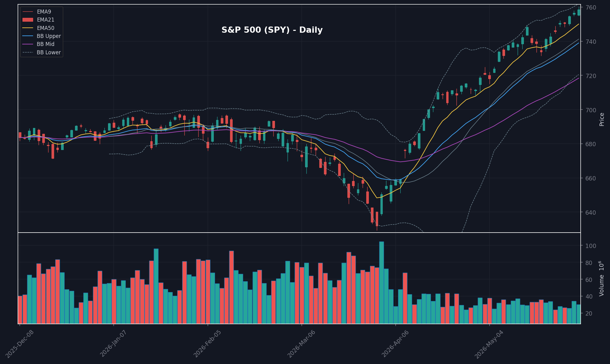Click the EMA21 legend label
This screenshot has width=610, height=364.
pos(45,20)
